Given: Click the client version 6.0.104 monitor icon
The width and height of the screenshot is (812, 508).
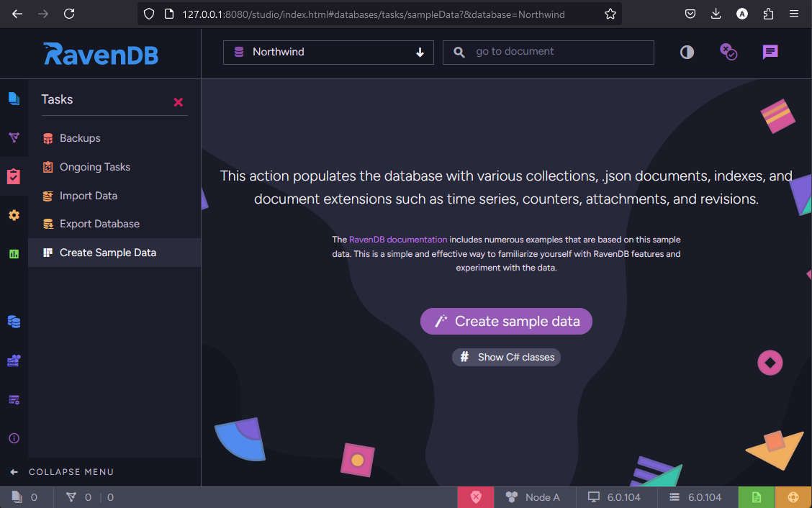Looking at the screenshot, I should [x=593, y=497].
